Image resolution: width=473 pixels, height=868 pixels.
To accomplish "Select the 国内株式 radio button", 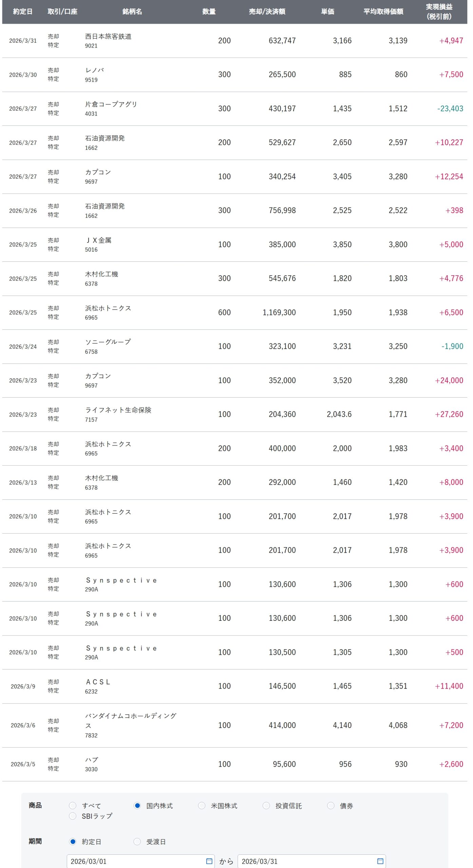I will [137, 805].
